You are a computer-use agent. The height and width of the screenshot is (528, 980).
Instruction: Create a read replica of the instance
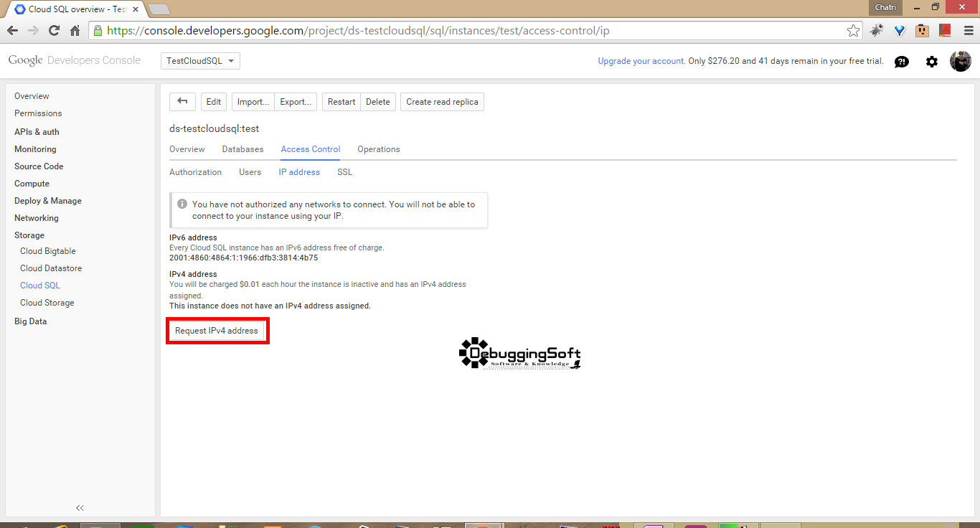[442, 101]
